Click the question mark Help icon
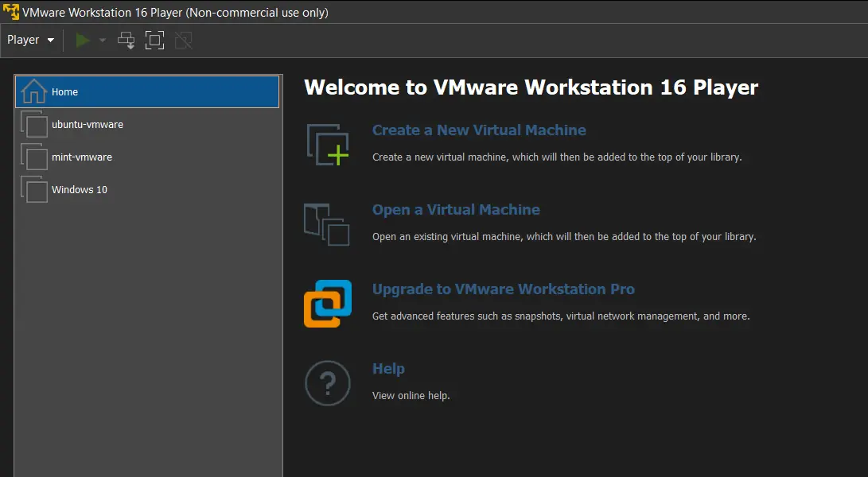 point(328,383)
